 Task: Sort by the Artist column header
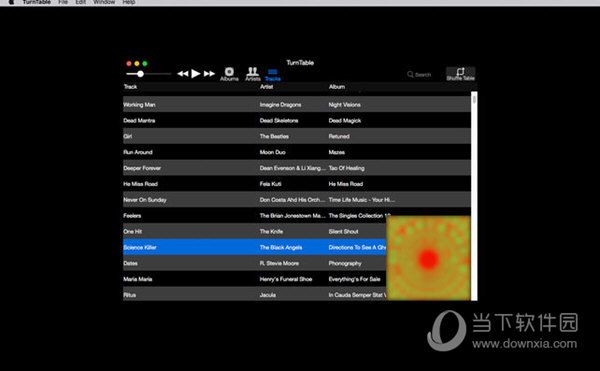tap(267, 87)
